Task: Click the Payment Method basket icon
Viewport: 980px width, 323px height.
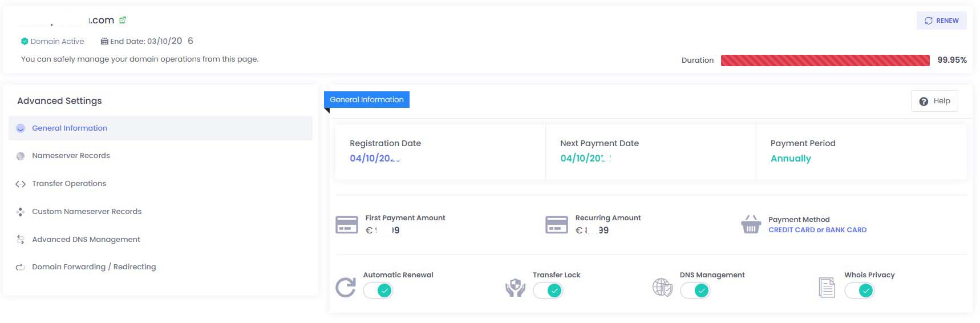Action: click(x=751, y=224)
